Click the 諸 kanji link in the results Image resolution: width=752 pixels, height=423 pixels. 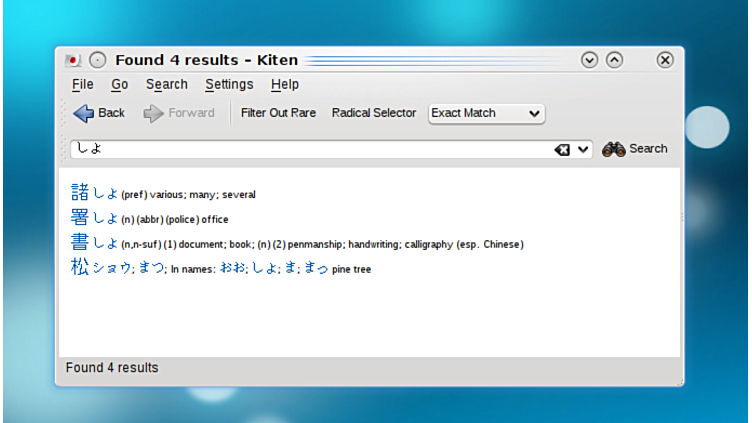tap(80, 193)
